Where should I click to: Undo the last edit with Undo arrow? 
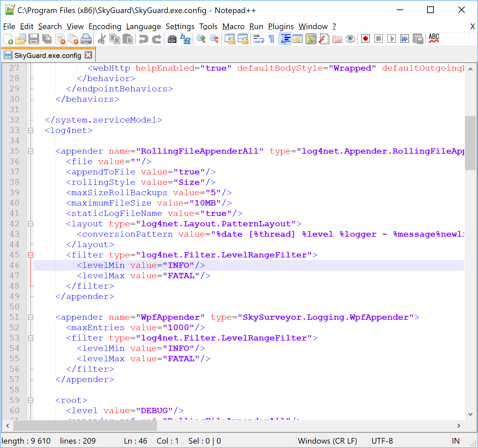[143, 39]
